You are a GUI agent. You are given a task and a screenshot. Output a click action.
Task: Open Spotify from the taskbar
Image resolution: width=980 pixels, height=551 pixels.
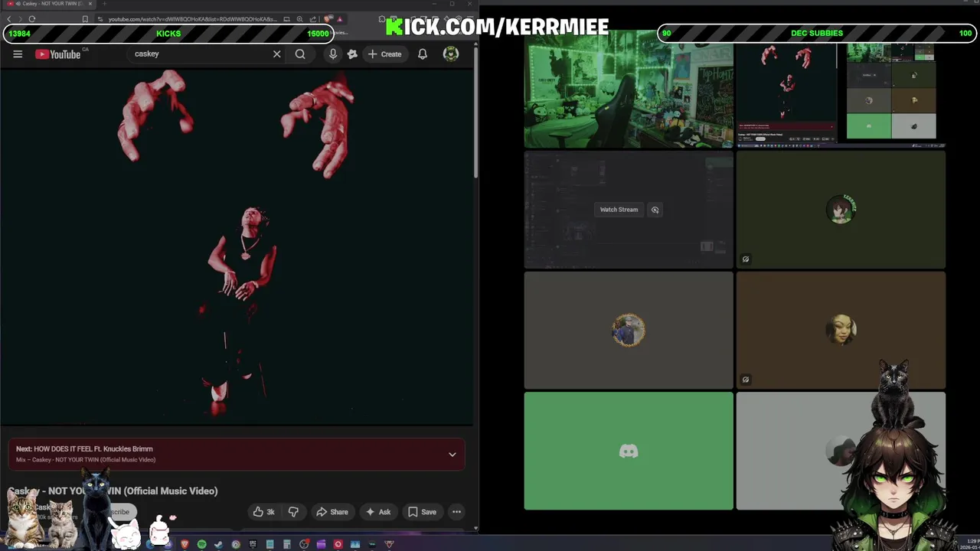click(201, 544)
